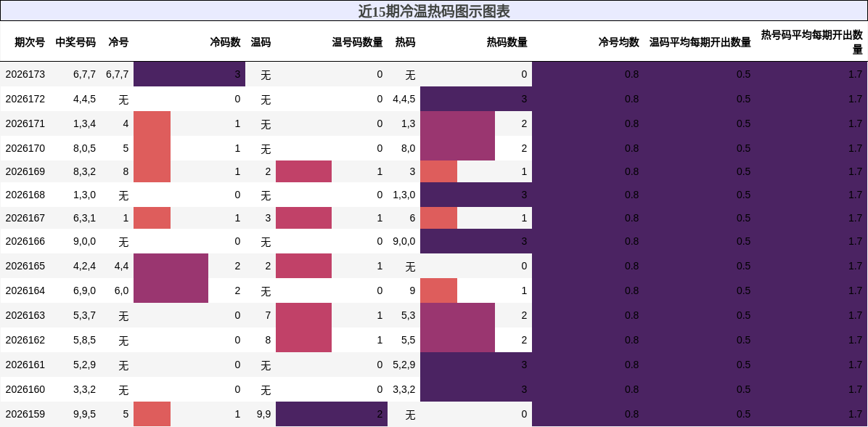Screen dimensions: 868x427
Task: Click hot-count bar in row 2026160
Action: point(476,389)
